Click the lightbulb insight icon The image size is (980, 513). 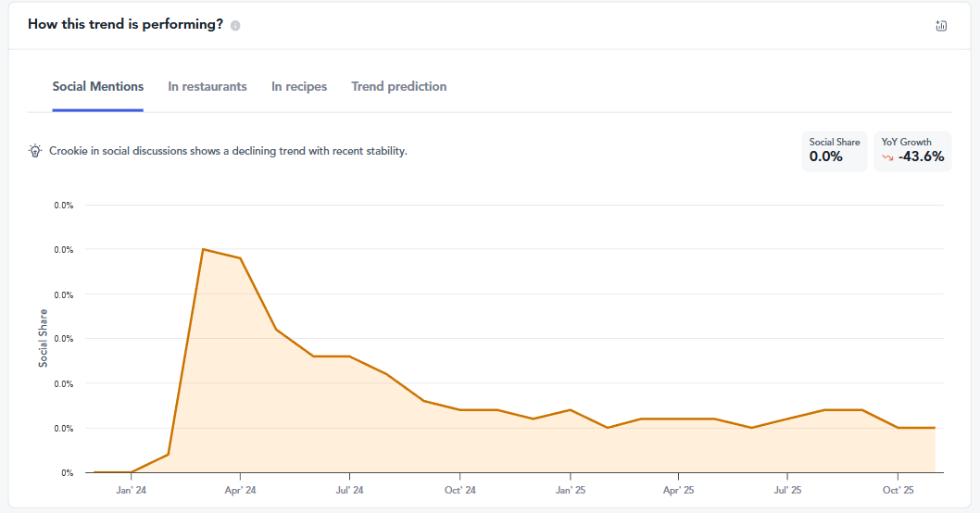tap(35, 150)
